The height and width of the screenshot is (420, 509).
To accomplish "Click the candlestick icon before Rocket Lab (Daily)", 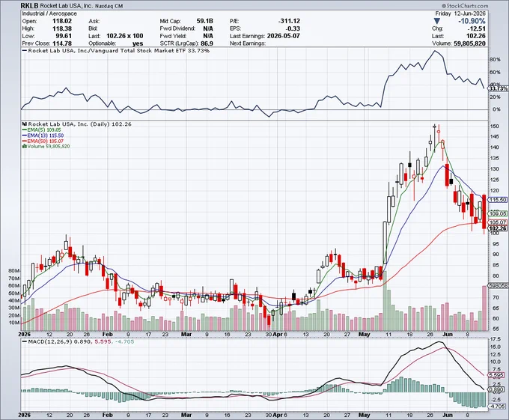I will tap(25, 124).
